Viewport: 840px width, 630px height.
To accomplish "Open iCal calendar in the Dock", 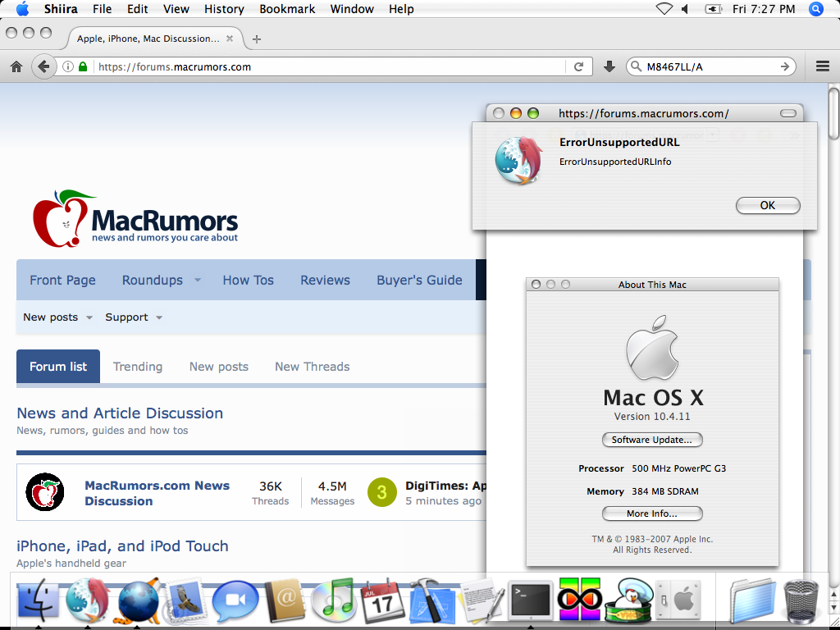I will (x=382, y=600).
